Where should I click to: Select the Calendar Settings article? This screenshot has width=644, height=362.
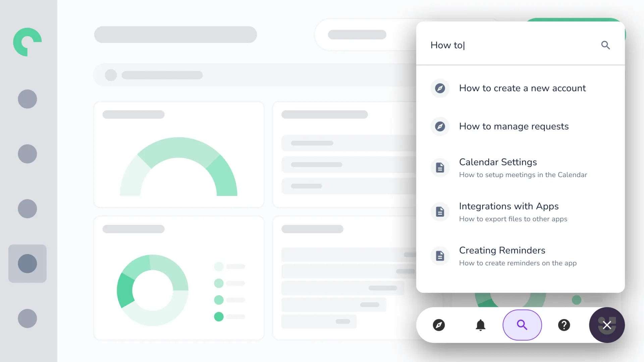[x=498, y=162]
